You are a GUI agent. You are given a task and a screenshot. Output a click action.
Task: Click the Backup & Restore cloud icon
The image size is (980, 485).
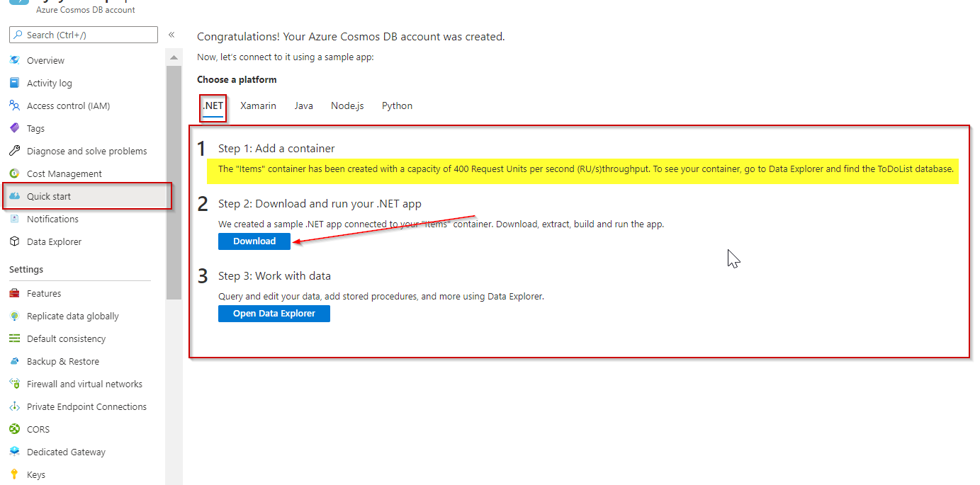(14, 362)
